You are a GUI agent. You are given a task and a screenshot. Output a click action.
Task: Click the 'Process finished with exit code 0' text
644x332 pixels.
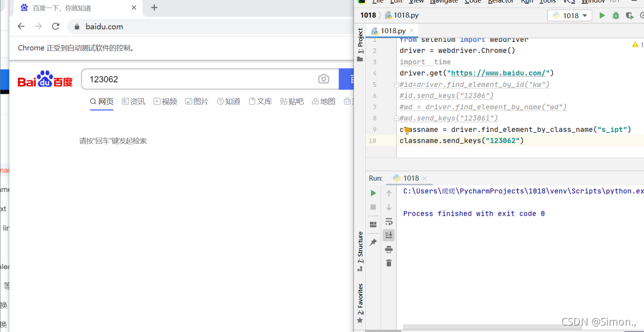click(474, 213)
